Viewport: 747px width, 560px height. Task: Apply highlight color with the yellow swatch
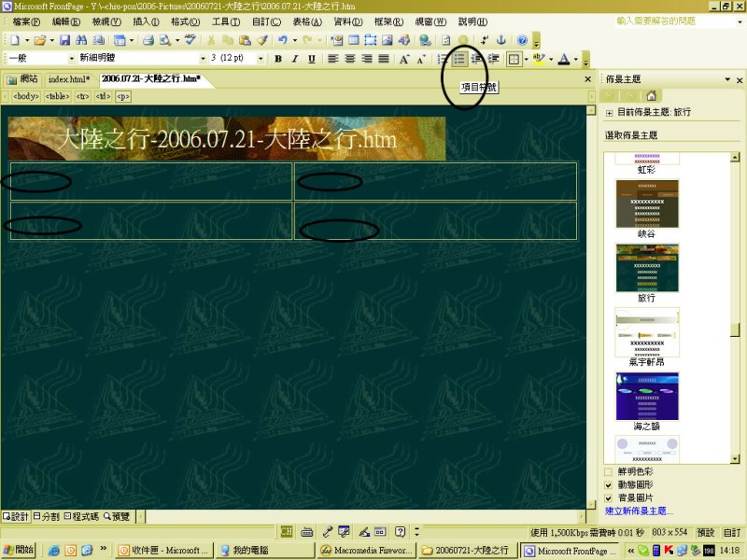click(539, 59)
